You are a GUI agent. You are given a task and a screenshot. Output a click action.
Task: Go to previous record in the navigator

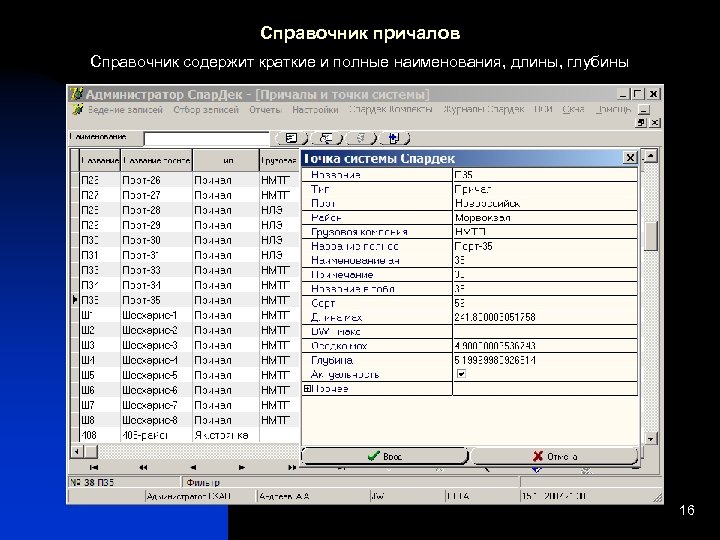[193, 467]
